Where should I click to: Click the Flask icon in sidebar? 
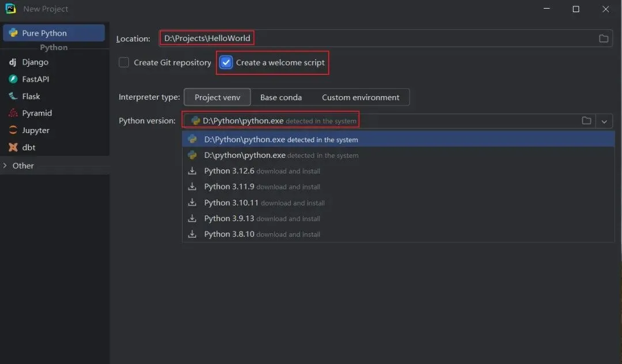13,96
